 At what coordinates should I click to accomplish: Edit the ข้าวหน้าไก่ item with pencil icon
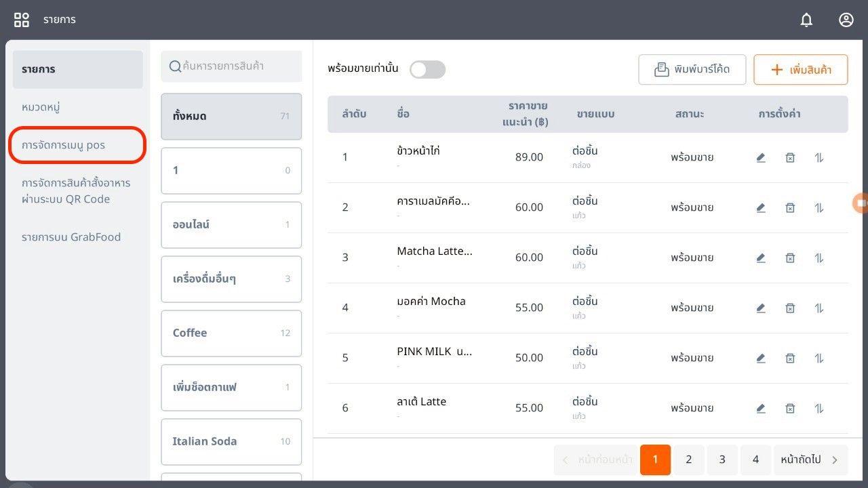(761, 157)
